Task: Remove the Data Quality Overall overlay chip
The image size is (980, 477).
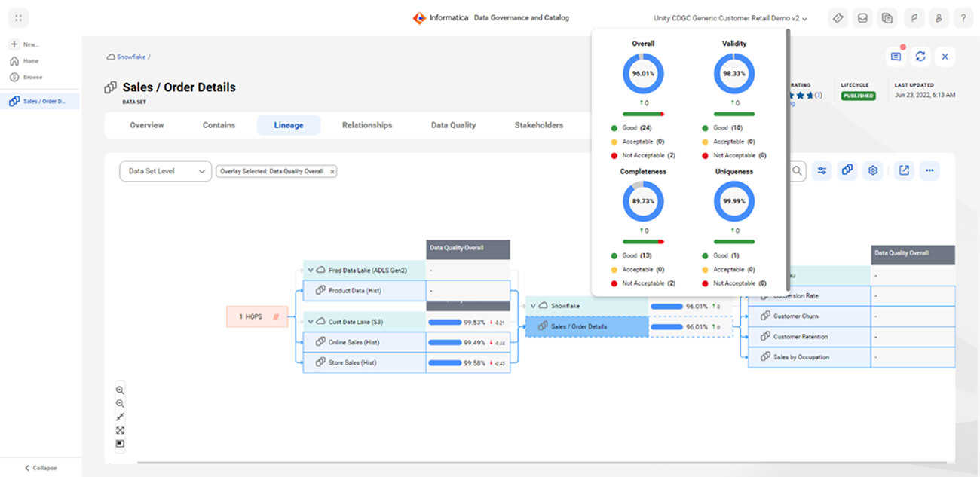Action: 332,172
